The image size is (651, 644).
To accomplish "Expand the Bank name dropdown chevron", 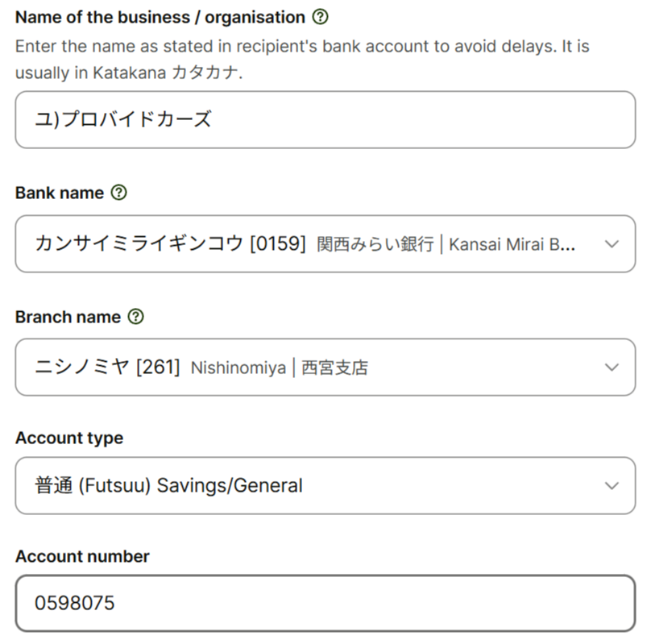I will pos(612,244).
